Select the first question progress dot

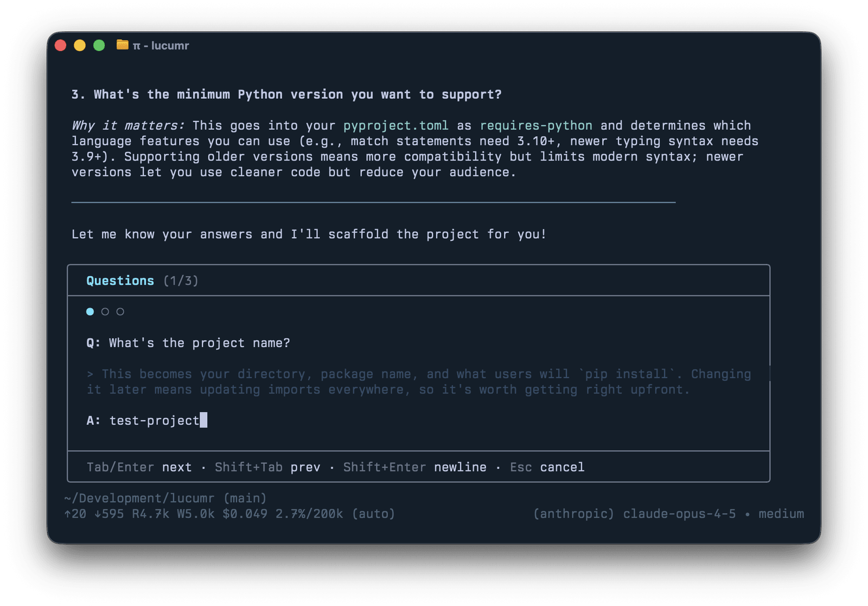tap(90, 311)
